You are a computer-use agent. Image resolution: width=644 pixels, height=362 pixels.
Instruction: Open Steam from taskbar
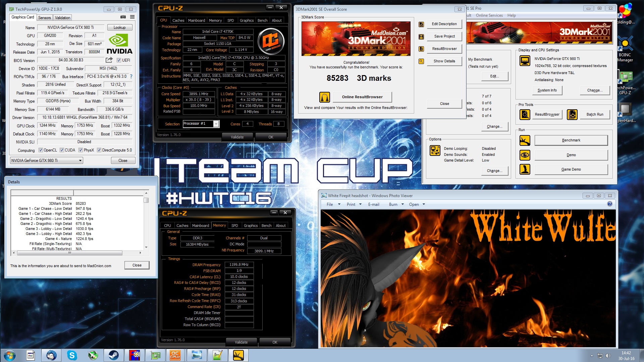pos(114,355)
